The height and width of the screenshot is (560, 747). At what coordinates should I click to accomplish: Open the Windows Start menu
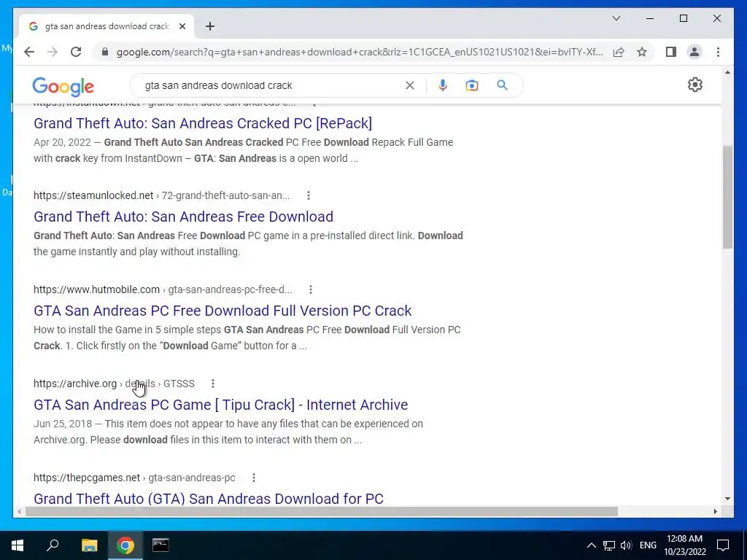pos(18,545)
